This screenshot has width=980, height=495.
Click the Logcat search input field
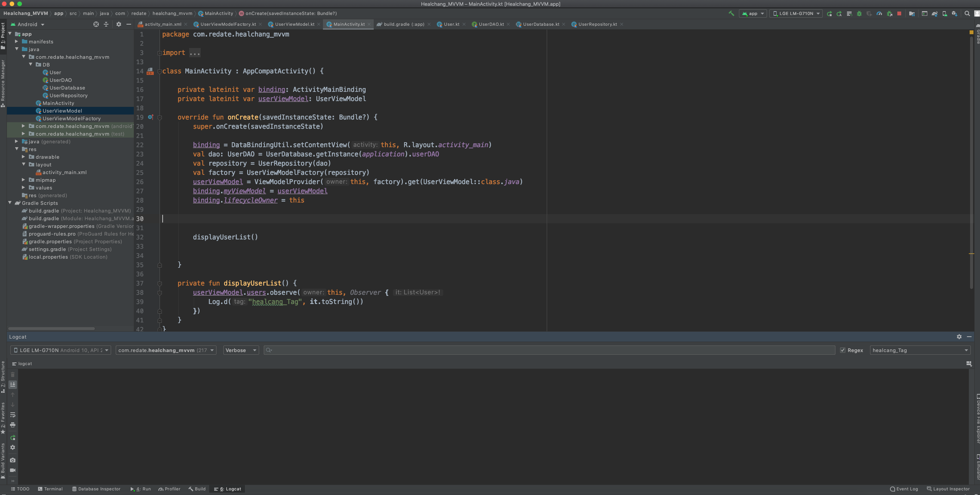[550, 350]
